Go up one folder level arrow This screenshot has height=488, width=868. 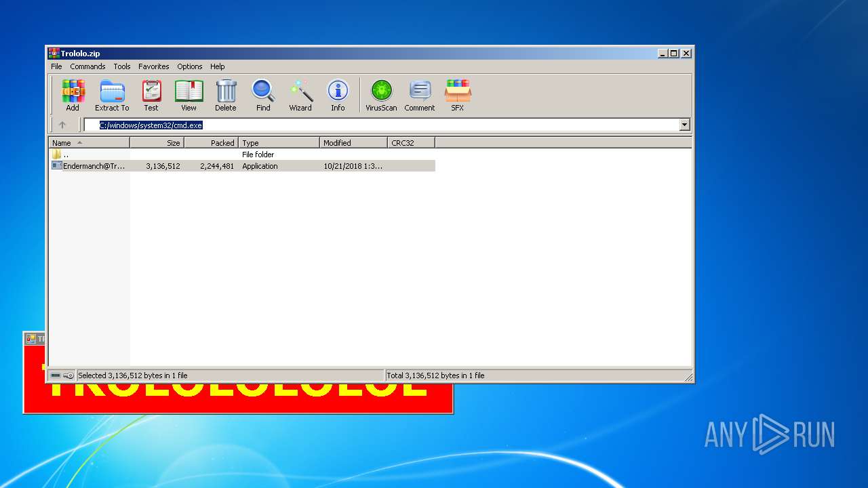62,125
